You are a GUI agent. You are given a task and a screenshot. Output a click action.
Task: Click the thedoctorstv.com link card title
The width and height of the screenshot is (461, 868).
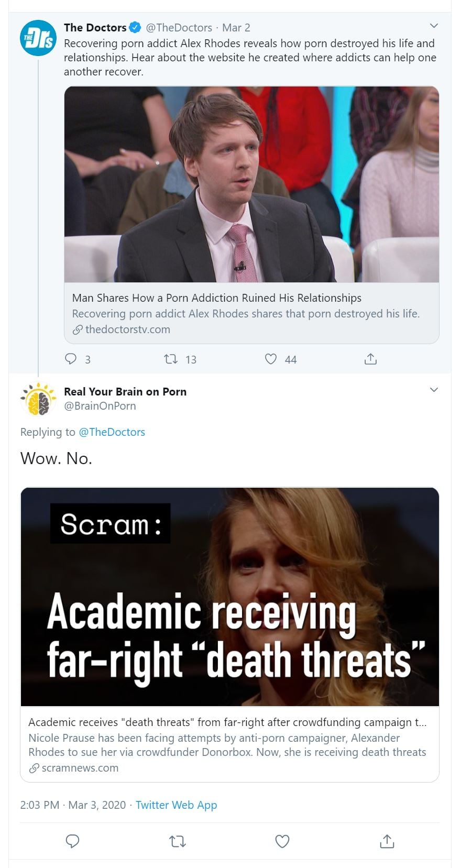pyautogui.click(x=216, y=298)
